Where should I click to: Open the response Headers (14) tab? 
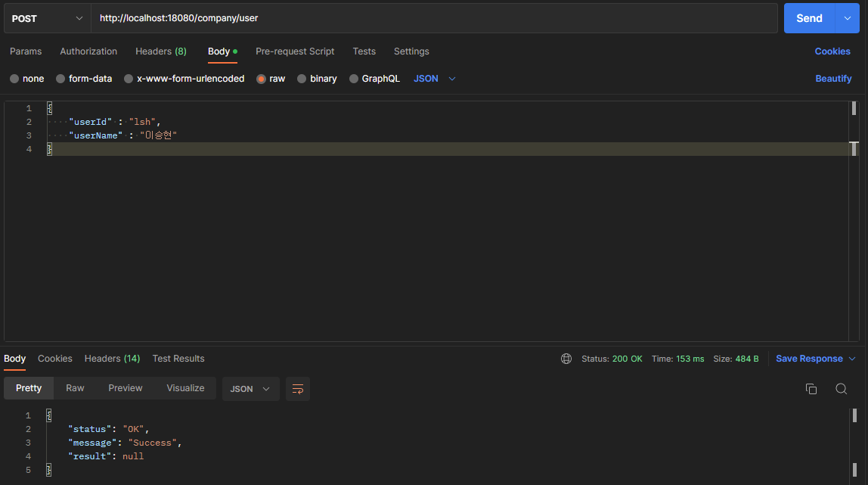tap(112, 358)
